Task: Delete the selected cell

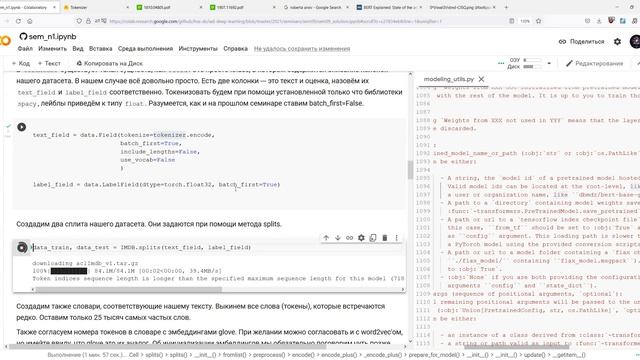Action: [x=384, y=238]
